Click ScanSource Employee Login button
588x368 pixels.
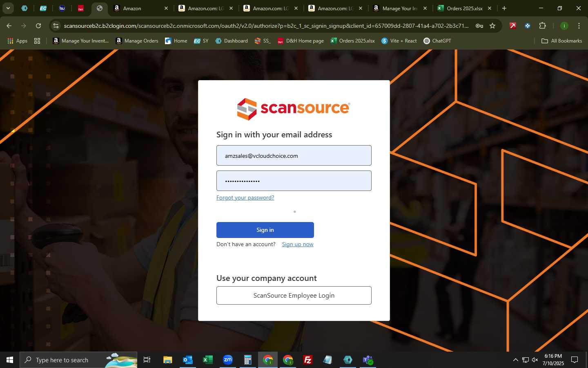tap(294, 295)
